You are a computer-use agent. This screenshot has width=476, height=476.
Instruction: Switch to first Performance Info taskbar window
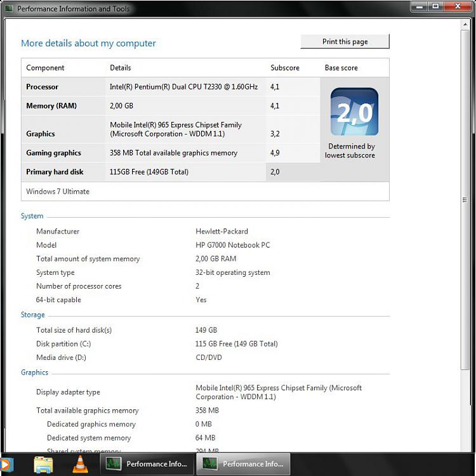coord(147,464)
